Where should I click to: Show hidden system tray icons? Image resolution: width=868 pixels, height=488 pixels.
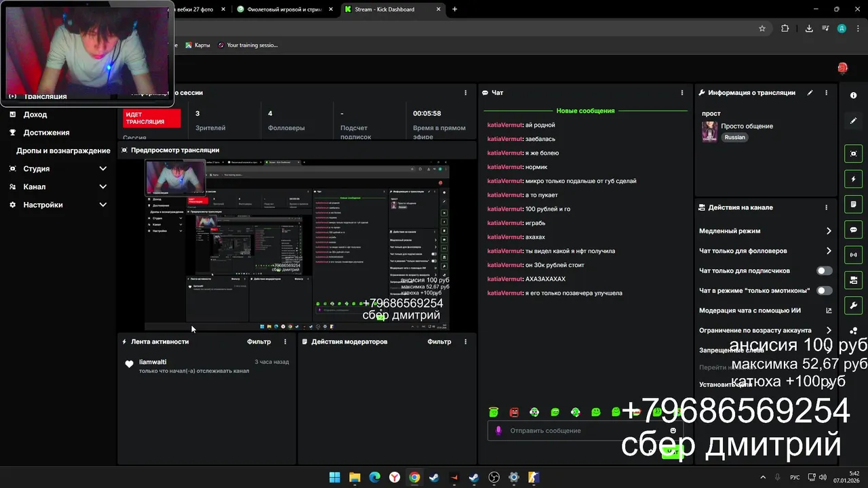click(x=763, y=477)
